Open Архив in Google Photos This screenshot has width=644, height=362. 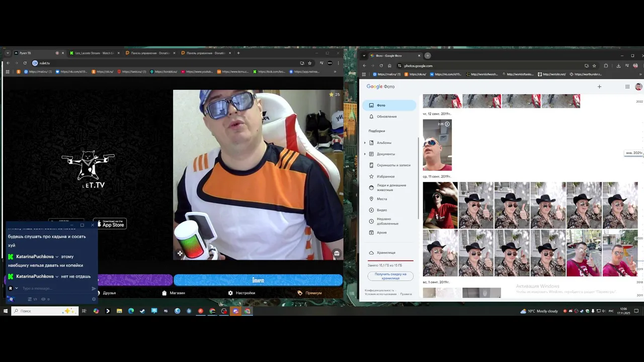click(x=389, y=233)
